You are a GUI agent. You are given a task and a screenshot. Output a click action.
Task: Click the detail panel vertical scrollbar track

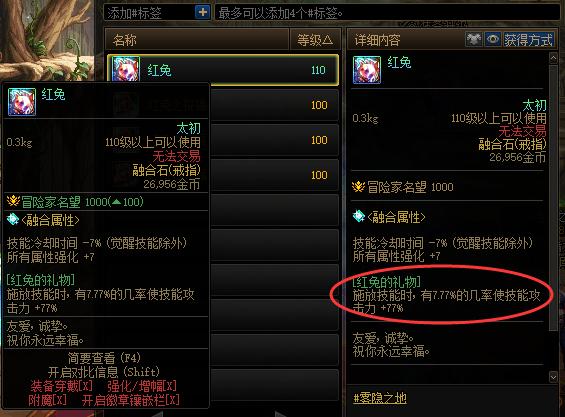pos(553,217)
